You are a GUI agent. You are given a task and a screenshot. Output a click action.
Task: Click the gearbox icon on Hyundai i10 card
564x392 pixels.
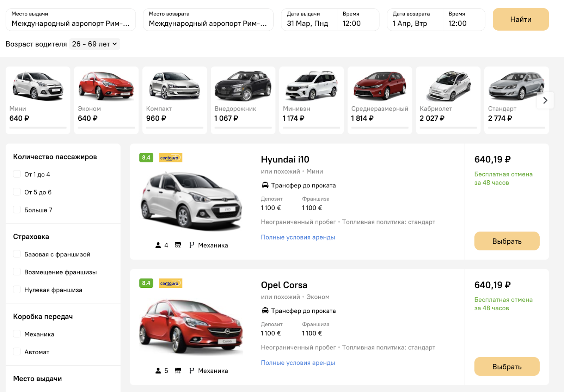click(192, 245)
